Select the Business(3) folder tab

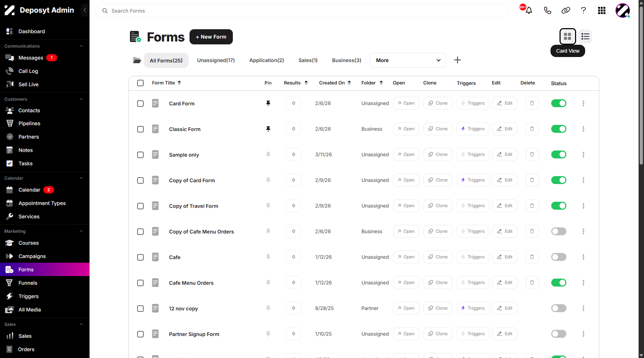click(x=347, y=60)
